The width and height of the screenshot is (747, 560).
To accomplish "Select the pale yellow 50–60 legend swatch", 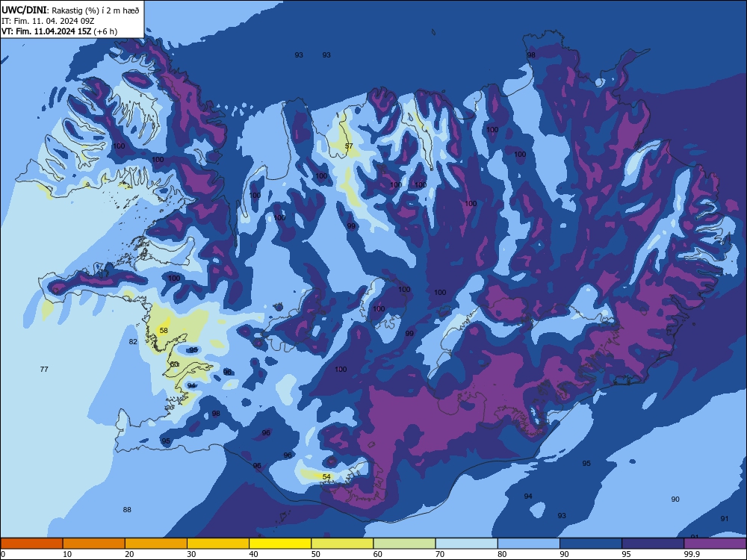I will [342, 544].
